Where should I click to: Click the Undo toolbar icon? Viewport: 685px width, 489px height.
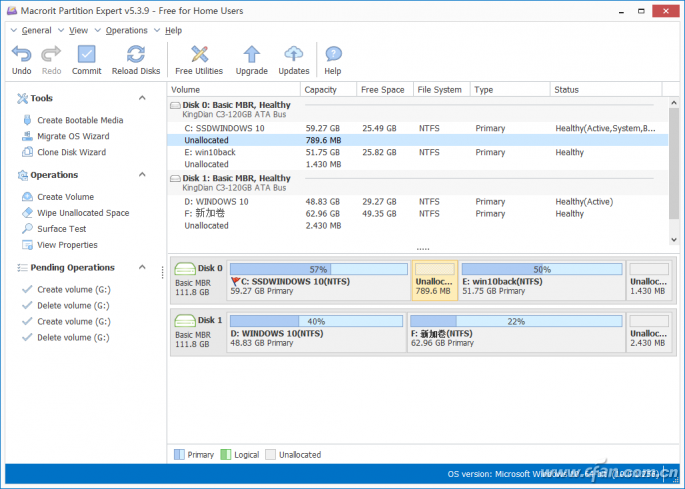(x=21, y=54)
